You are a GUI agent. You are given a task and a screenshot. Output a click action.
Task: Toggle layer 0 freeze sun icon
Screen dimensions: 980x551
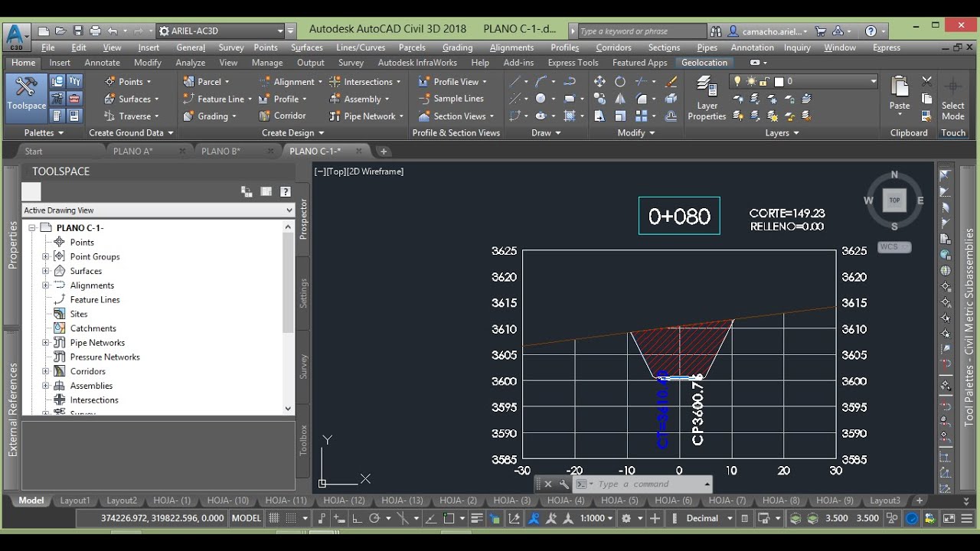click(x=753, y=81)
